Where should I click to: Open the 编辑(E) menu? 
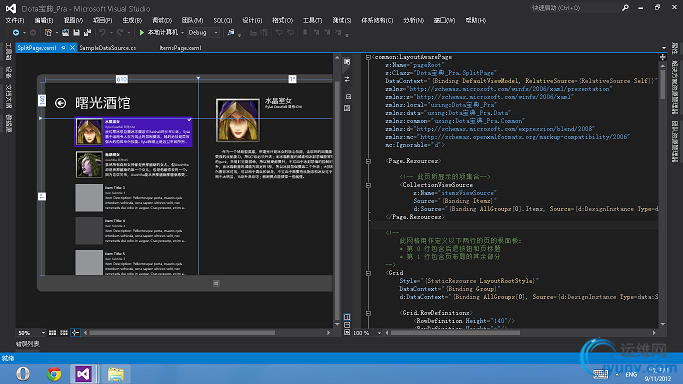pos(44,20)
